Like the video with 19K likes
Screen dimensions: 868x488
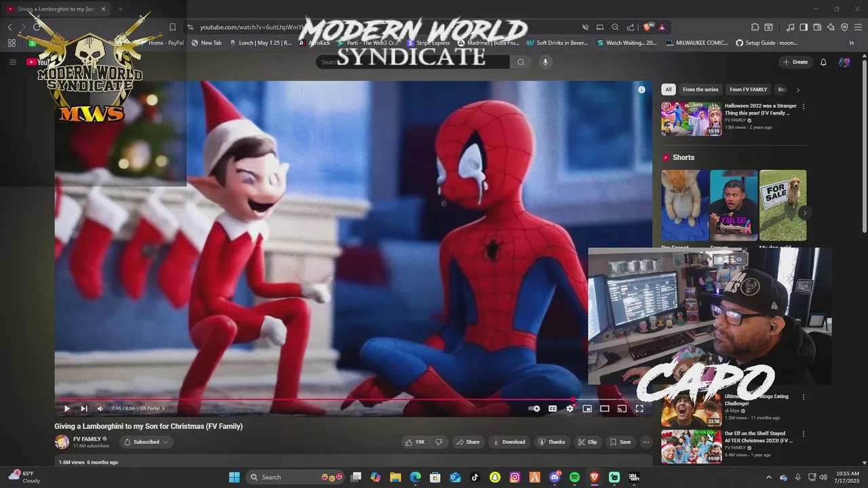click(414, 442)
